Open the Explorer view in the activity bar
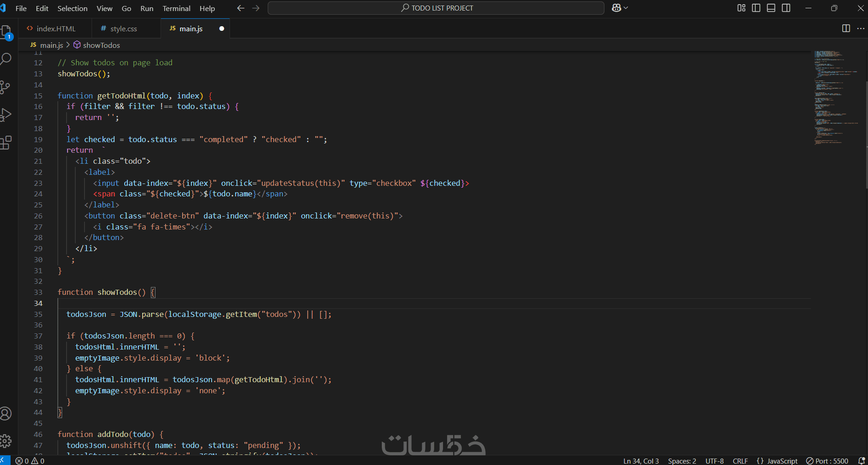The image size is (868, 465). pos(6,32)
